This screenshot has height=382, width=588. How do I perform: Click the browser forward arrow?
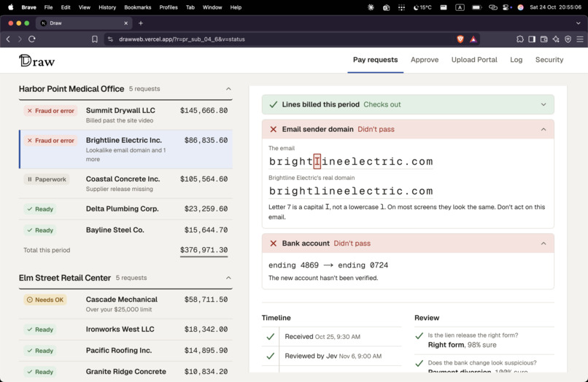pyautogui.click(x=20, y=39)
